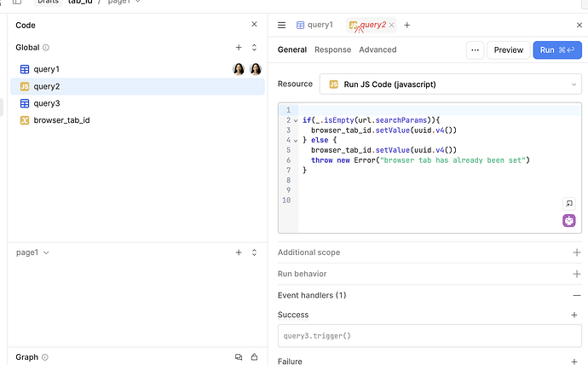Fold the if block on line 2
This screenshot has width=588, height=365.
point(296,120)
